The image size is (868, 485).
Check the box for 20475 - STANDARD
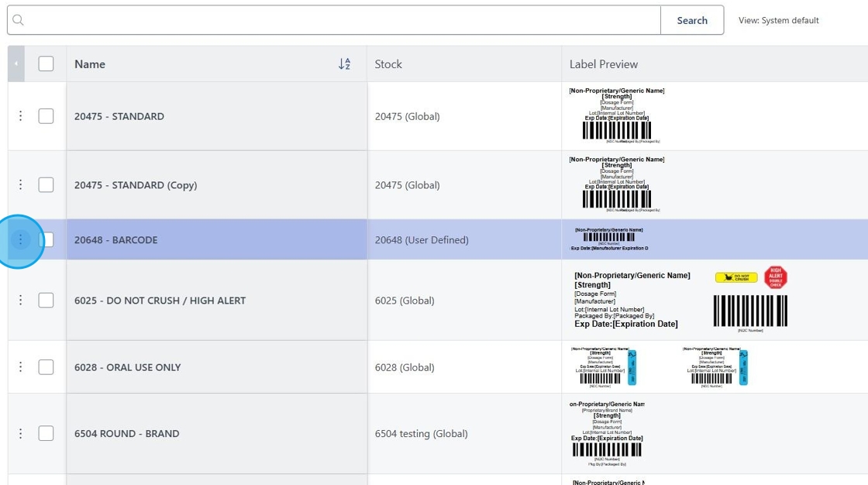pos(46,115)
